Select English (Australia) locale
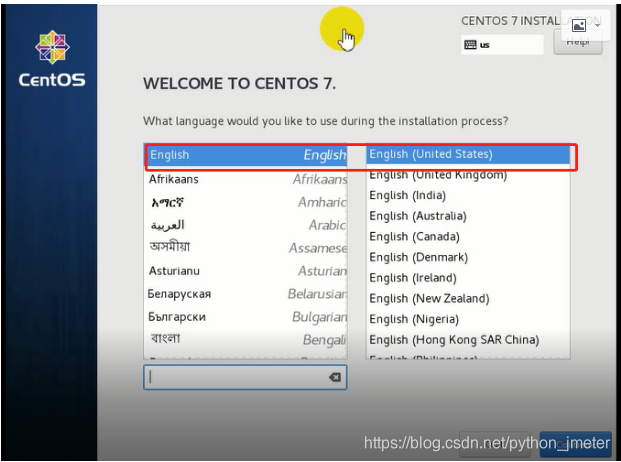The width and height of the screenshot is (621, 462). (468, 216)
